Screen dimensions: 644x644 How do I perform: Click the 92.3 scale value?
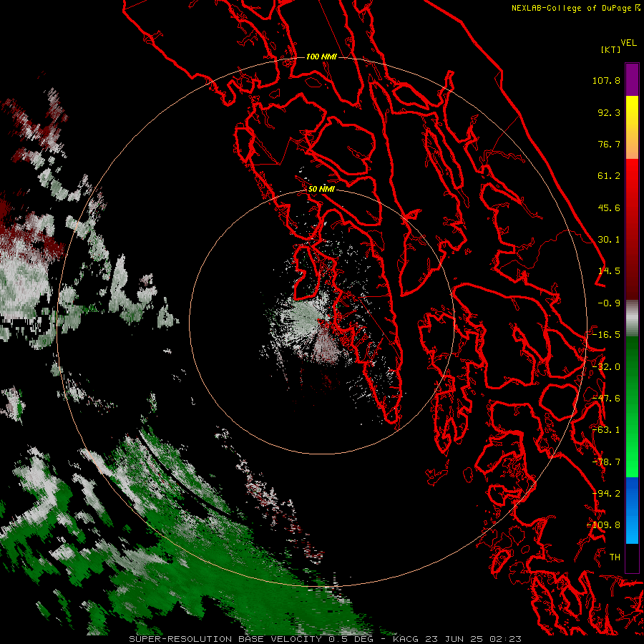(x=609, y=112)
